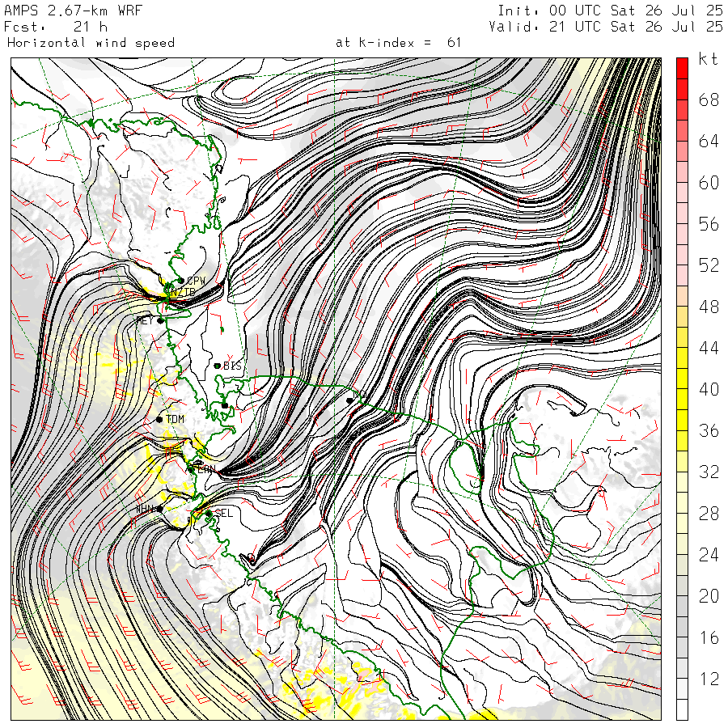Click the 52 value on the color scale

709,265
